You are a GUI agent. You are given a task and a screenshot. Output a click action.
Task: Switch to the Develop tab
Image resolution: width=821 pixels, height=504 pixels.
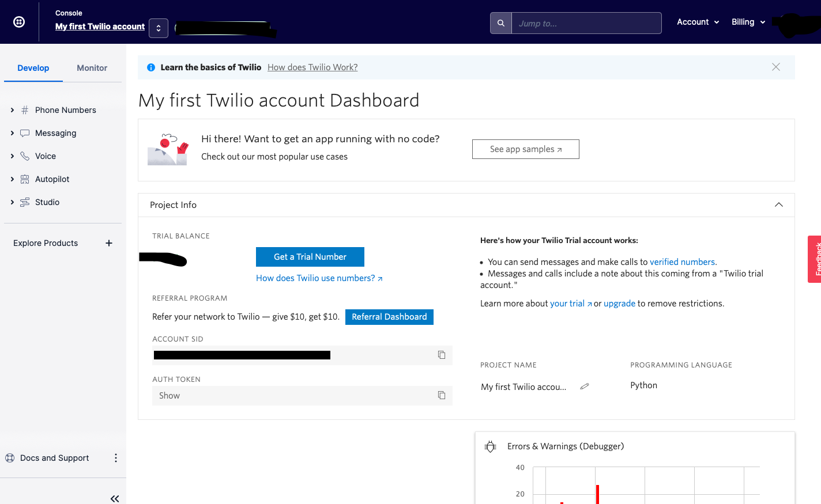point(33,68)
